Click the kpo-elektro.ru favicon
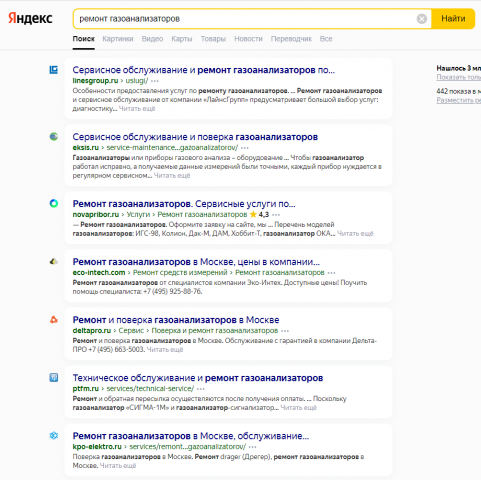Image resolution: width=481 pixels, height=480 pixels. 54,435
